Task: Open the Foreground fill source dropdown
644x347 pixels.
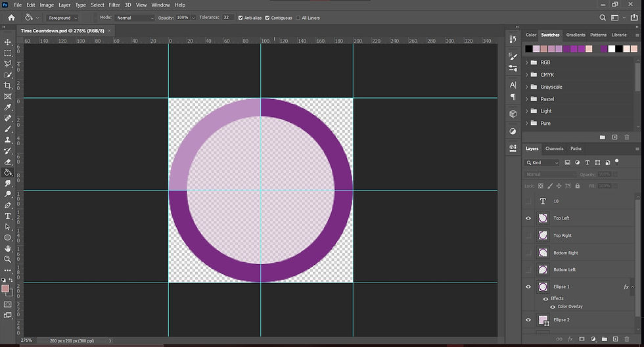Action: tap(62, 18)
